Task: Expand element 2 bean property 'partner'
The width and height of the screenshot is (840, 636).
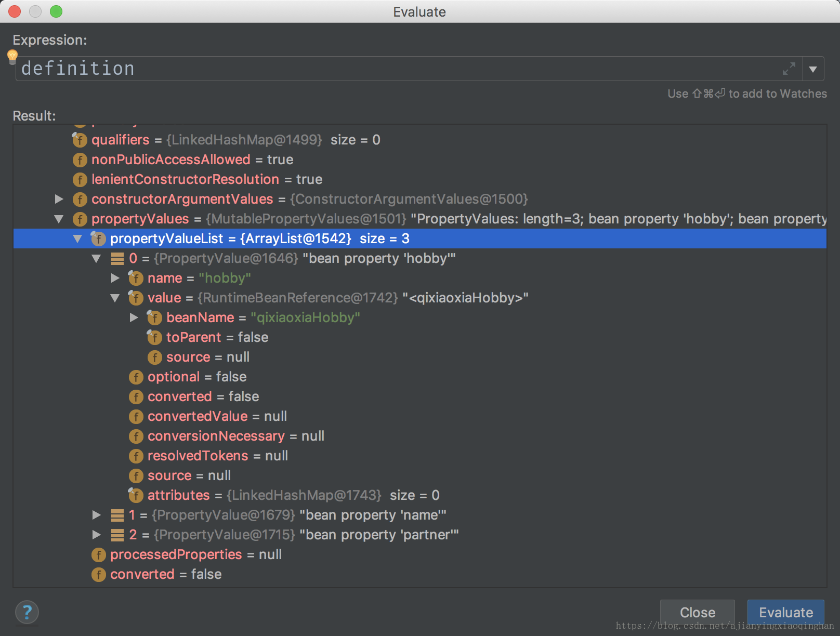Action: tap(96, 535)
